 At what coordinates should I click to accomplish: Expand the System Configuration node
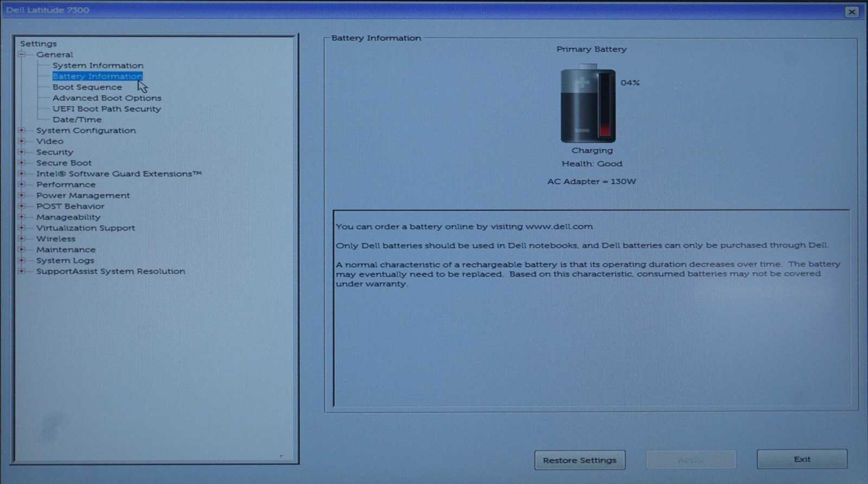22,130
